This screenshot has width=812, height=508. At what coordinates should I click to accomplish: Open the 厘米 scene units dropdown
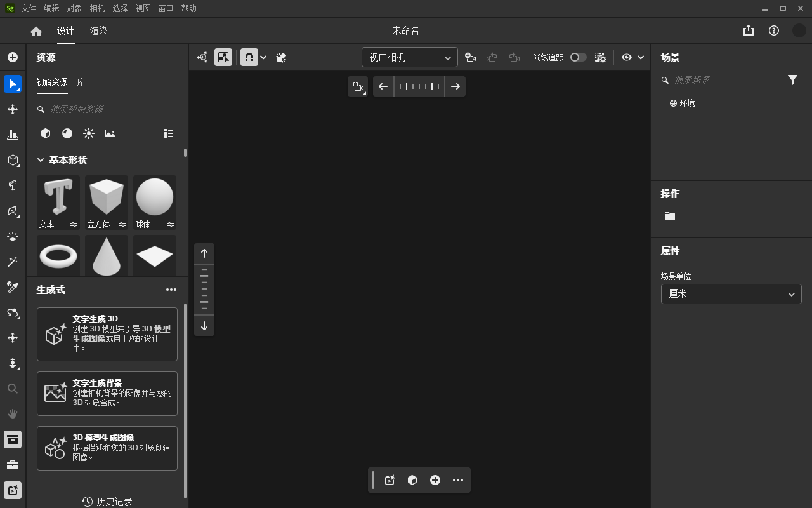click(x=731, y=294)
